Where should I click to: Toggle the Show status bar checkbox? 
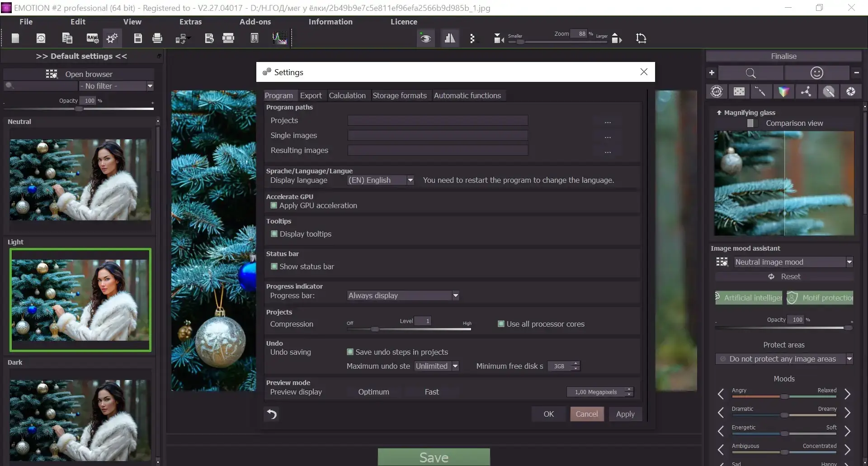coord(274,266)
